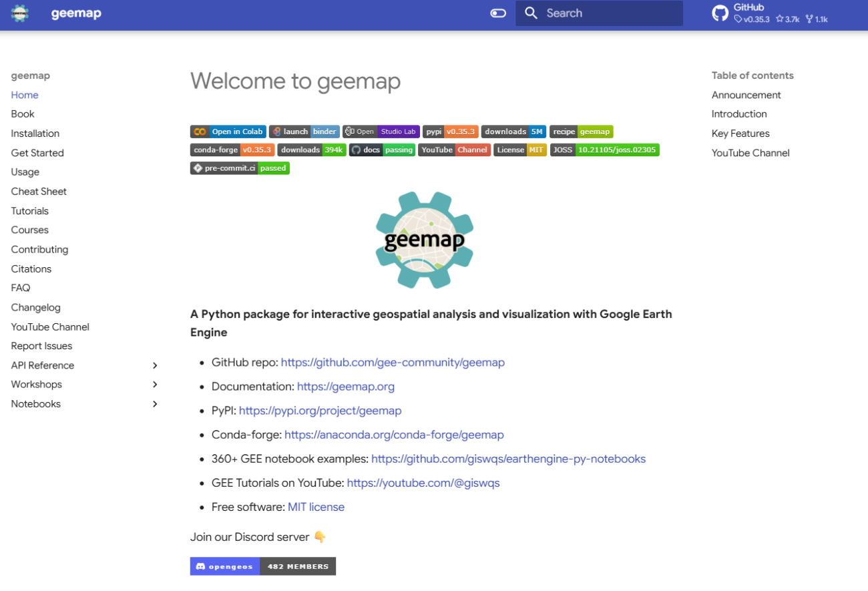This screenshot has width=868, height=591.
Task: Open the github.com/gee-community/geemap link
Action: tap(393, 363)
